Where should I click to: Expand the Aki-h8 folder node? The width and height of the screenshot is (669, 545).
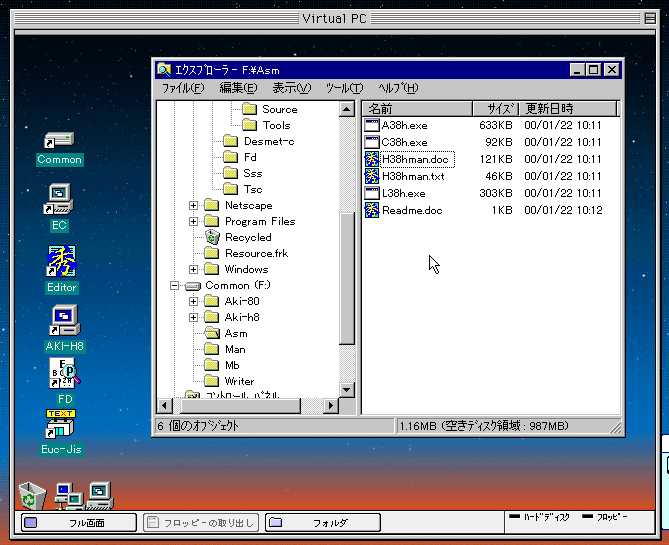coord(193,317)
